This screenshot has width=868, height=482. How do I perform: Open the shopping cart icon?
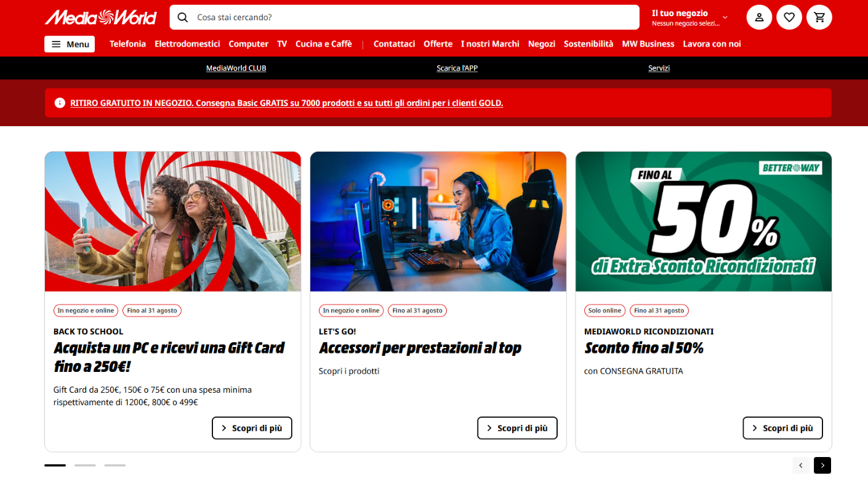tap(819, 17)
